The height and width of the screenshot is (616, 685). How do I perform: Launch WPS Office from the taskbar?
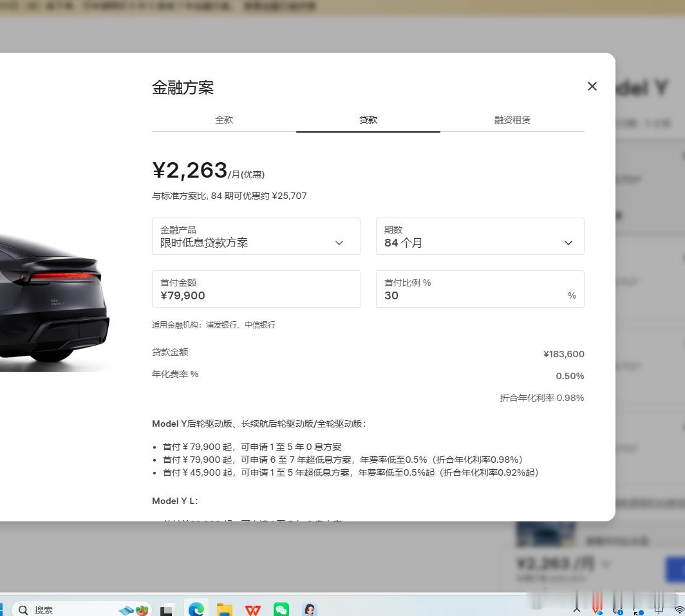coord(252,610)
